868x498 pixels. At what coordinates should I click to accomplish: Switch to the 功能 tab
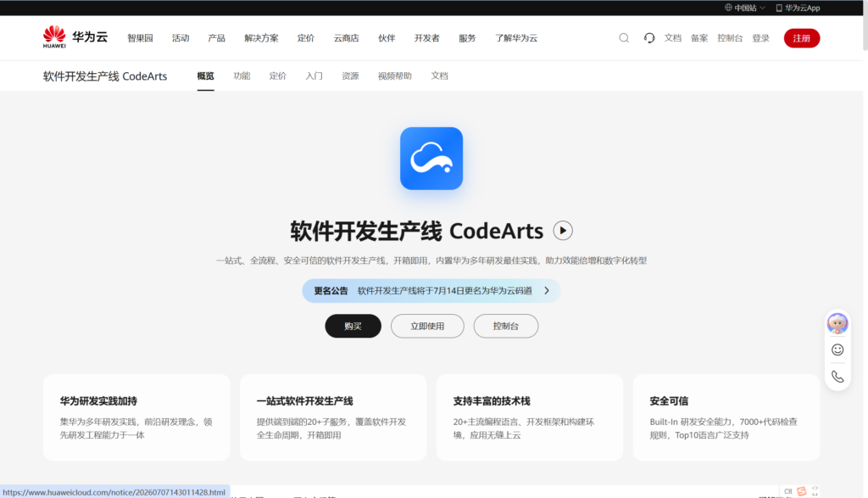click(242, 76)
